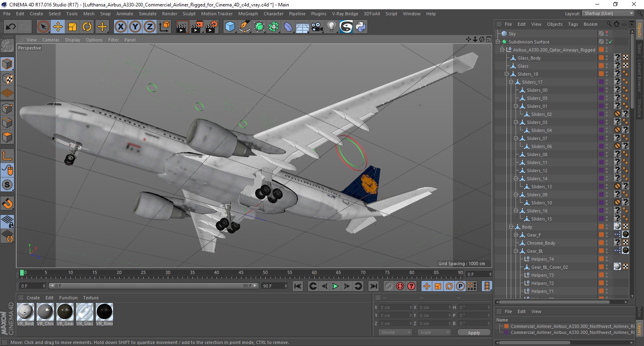Go to end of animation
The height and width of the screenshot is (346, 644).
coord(374,286)
